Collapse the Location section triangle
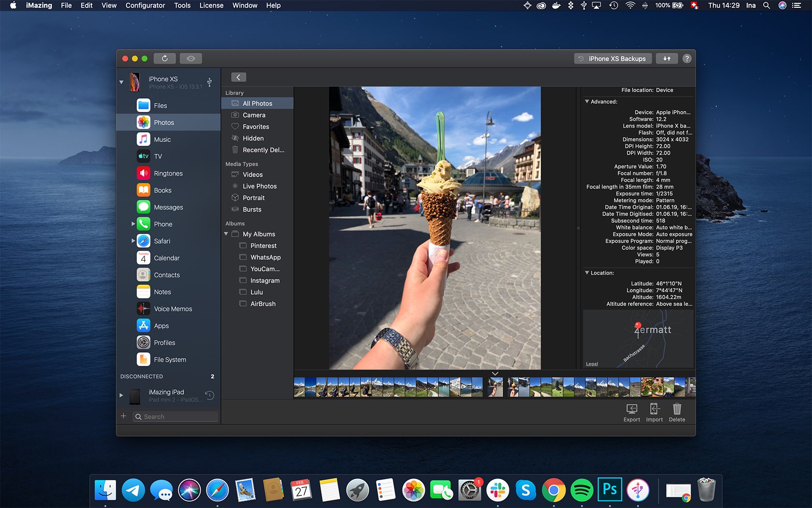This screenshot has width=812, height=508. (587, 273)
